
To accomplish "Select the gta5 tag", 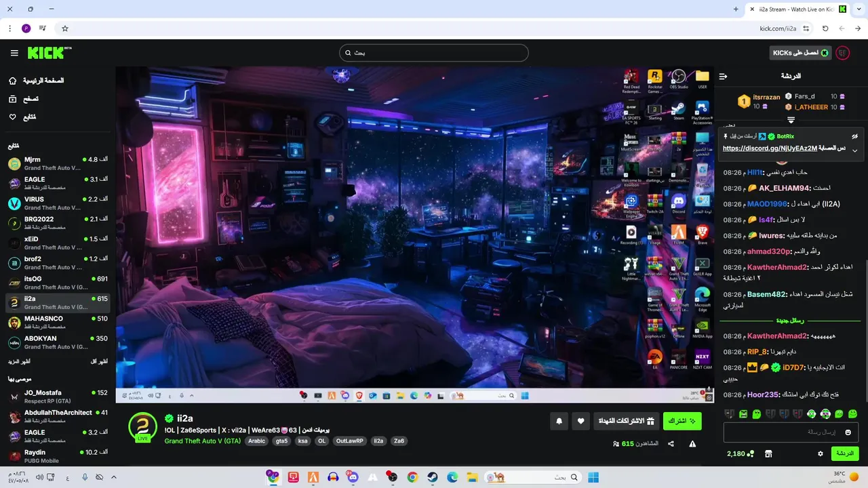I will 281,441.
